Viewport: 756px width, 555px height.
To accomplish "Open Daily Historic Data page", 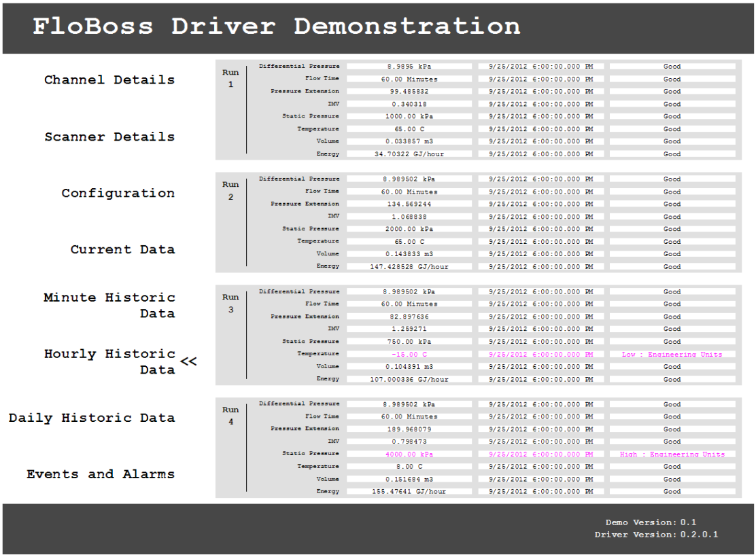I will 92,418.
